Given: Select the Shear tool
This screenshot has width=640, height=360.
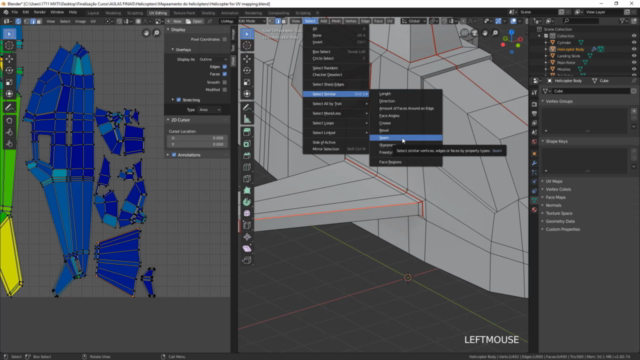Looking at the screenshot, I should [247, 249].
